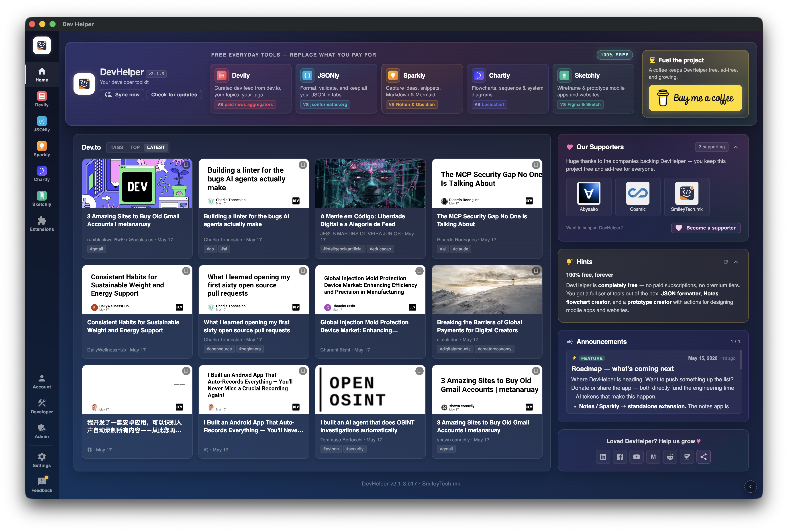
Task: Click the Sync now button
Action: [122, 95]
